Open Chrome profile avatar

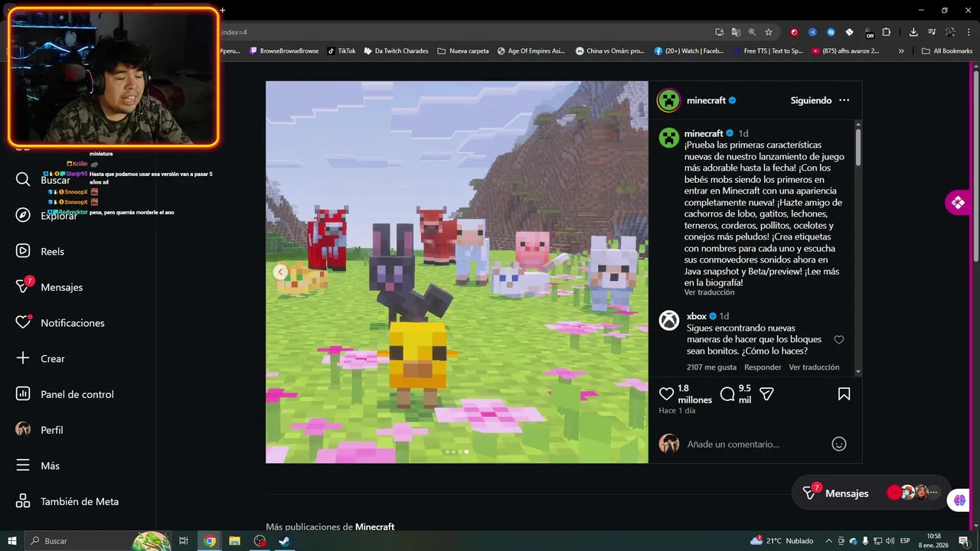tap(950, 32)
